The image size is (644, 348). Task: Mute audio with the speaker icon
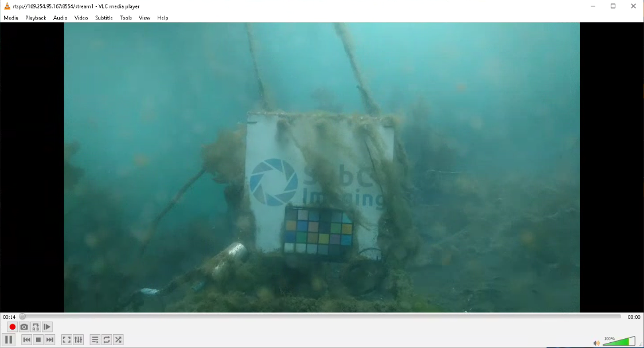[596, 343]
